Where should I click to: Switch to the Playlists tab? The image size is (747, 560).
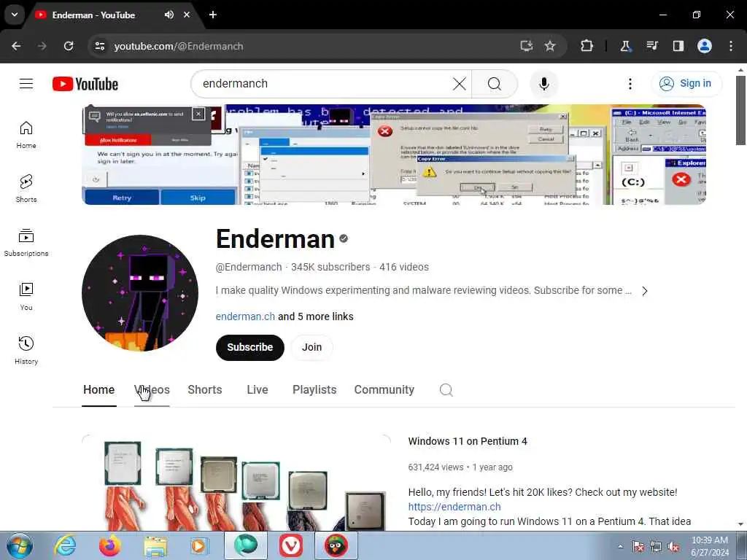coord(314,390)
